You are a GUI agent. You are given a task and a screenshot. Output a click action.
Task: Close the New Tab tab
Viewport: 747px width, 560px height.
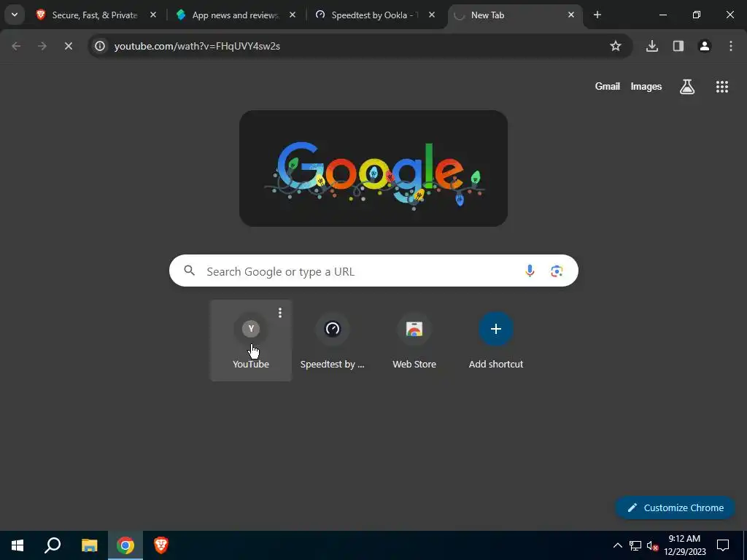571,15
